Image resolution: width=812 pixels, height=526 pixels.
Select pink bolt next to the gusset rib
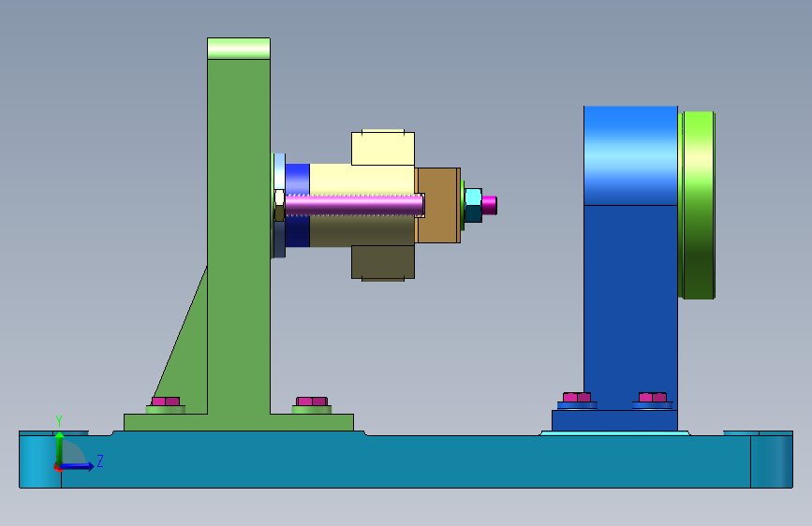[x=166, y=402]
